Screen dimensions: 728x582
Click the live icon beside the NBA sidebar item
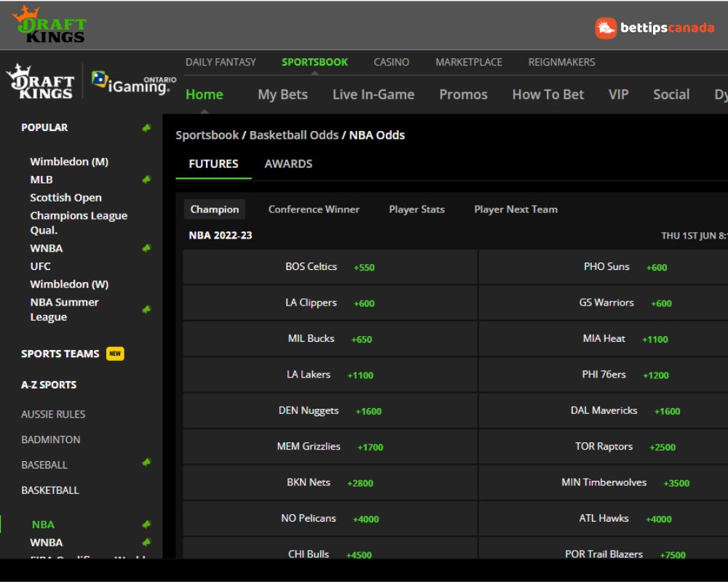click(x=147, y=524)
